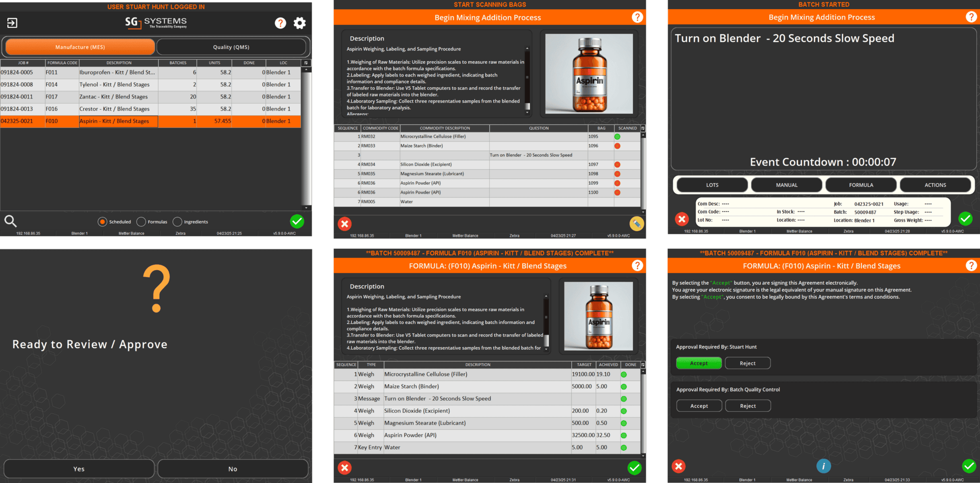Image resolution: width=980 pixels, height=483 pixels.
Task: Select the Crestor - Kitt / Blend Stages row
Action: (150, 109)
